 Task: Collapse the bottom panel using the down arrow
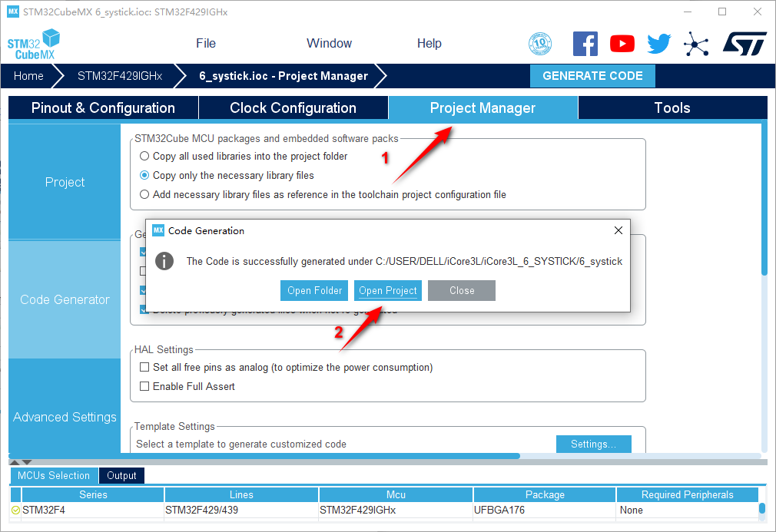click(x=26, y=462)
